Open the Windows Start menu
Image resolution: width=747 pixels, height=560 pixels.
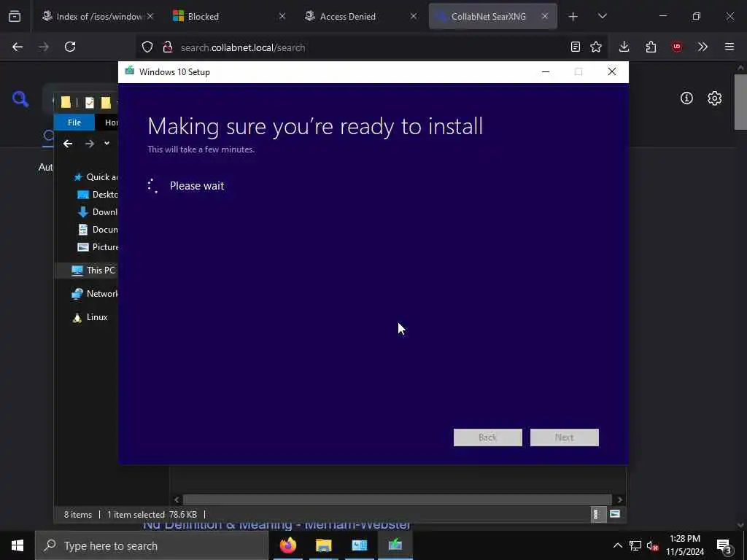[x=18, y=545]
